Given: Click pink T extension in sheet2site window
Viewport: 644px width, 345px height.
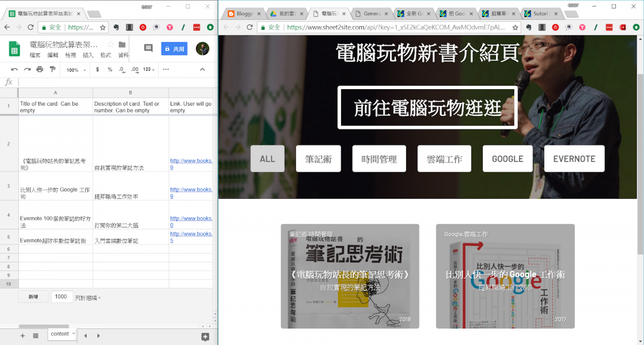Looking at the screenshot, I should click(582, 28).
